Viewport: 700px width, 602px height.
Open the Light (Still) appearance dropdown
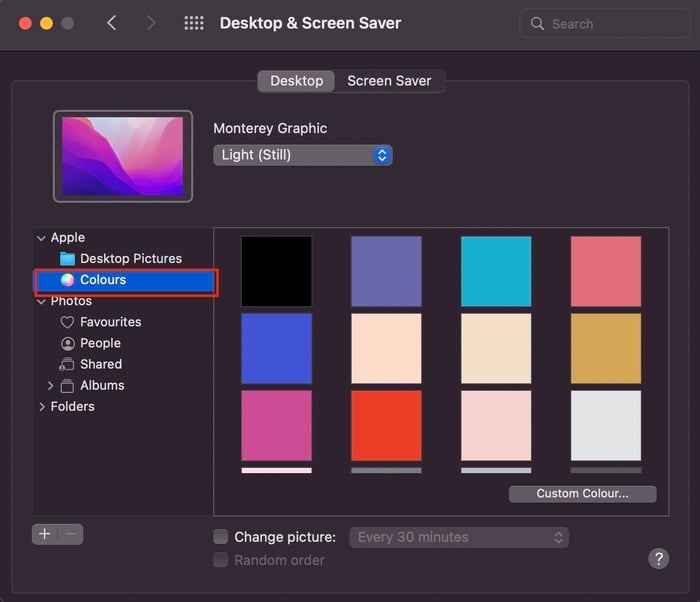coord(303,155)
